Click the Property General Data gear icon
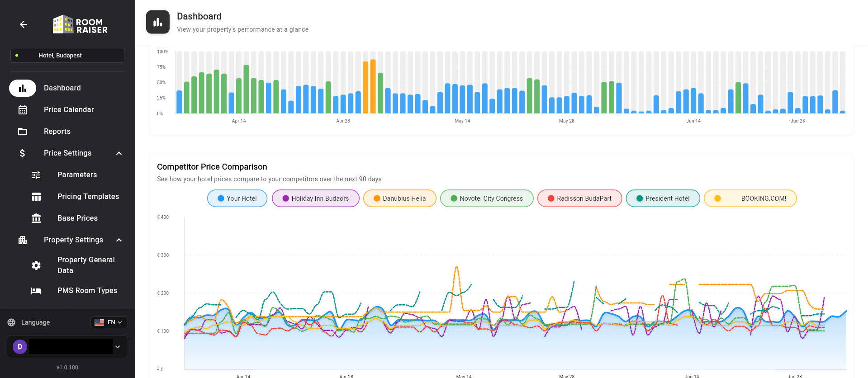 [x=36, y=265]
